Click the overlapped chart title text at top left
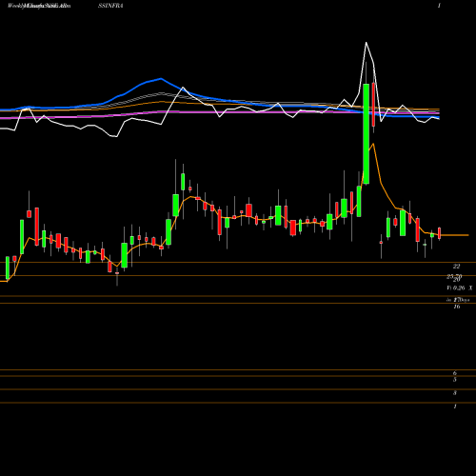The image size is (476, 476). (39, 6)
